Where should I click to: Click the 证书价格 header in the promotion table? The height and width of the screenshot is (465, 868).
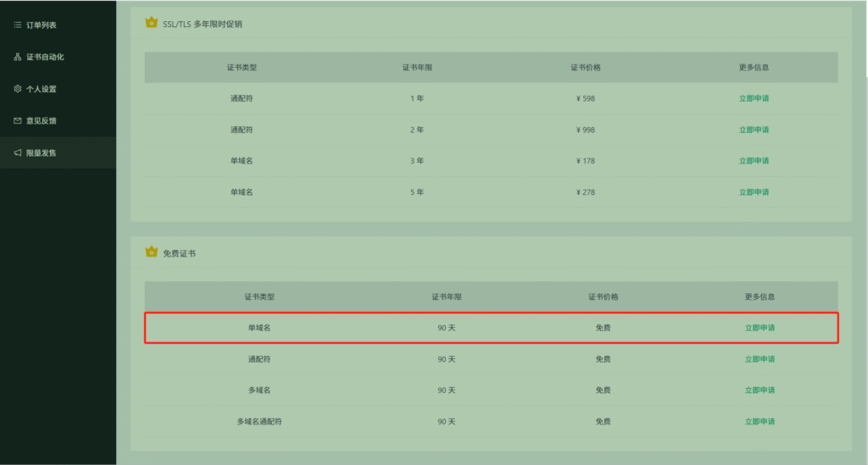(x=586, y=68)
